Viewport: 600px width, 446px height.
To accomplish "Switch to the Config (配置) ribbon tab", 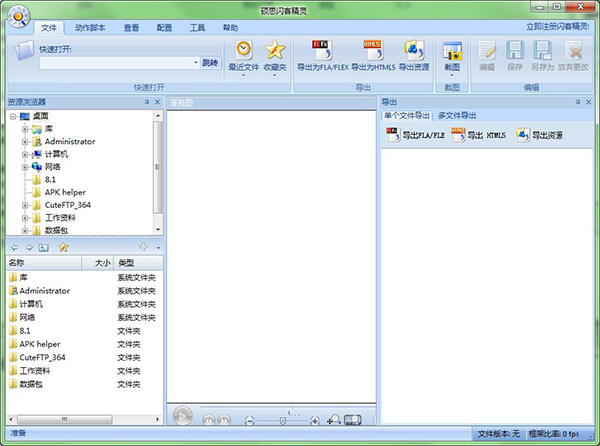I will click(164, 28).
